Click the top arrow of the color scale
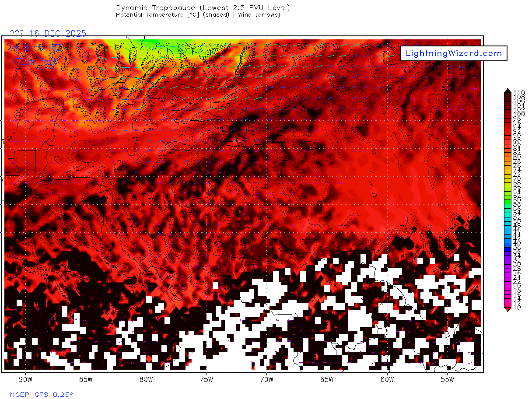Image resolution: width=532 pixels, height=399 pixels. click(507, 90)
